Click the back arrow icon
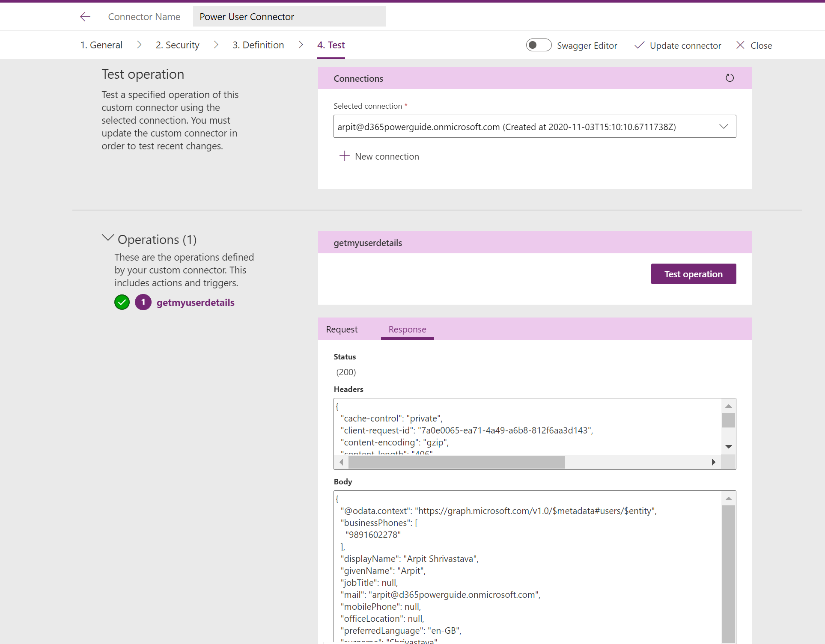 click(x=85, y=17)
